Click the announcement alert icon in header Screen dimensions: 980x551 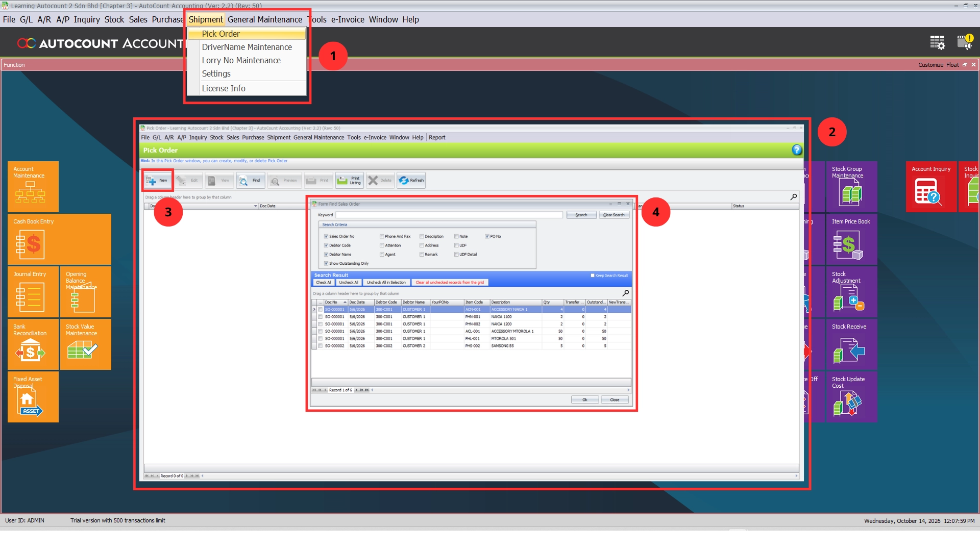coord(965,42)
